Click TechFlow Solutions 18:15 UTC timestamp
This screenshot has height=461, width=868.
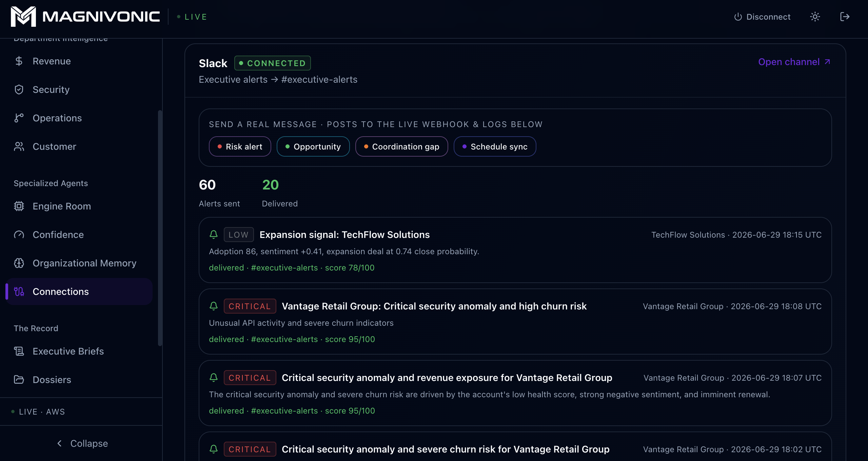(x=736, y=235)
